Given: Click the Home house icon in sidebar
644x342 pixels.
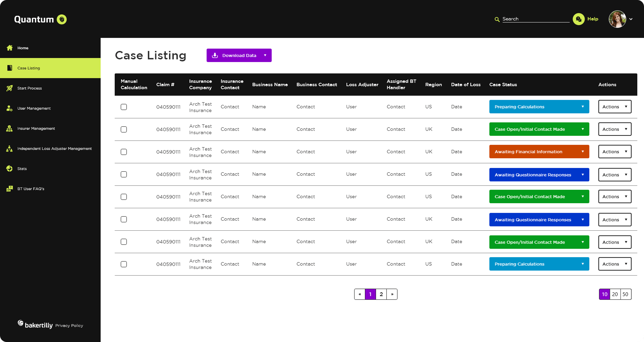Looking at the screenshot, I should pos(10,48).
